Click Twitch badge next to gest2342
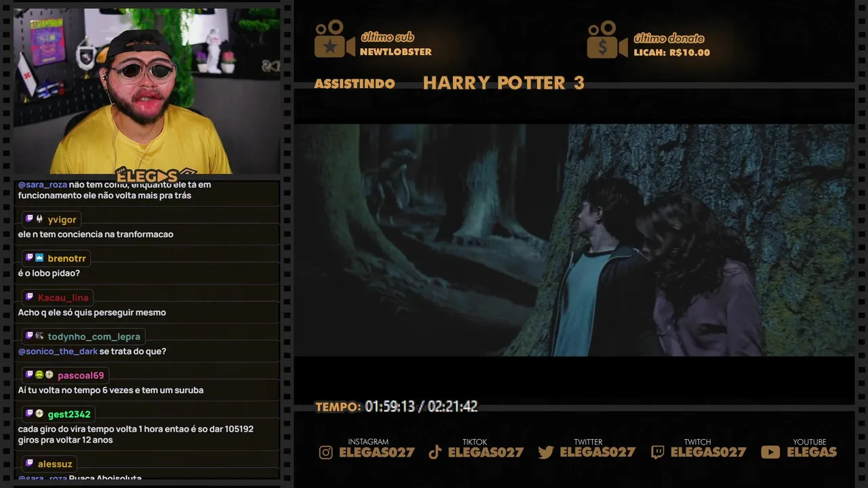This screenshot has width=868, height=488. (x=29, y=414)
